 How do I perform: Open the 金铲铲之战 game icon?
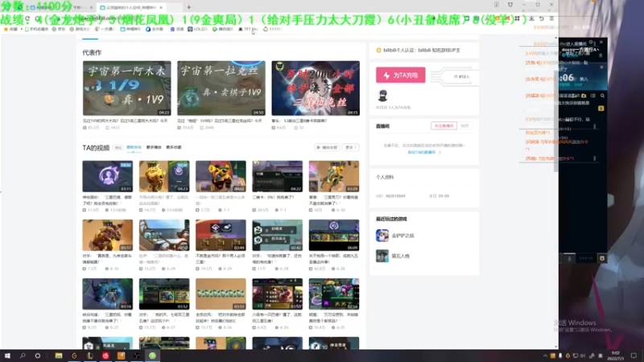[382, 236]
